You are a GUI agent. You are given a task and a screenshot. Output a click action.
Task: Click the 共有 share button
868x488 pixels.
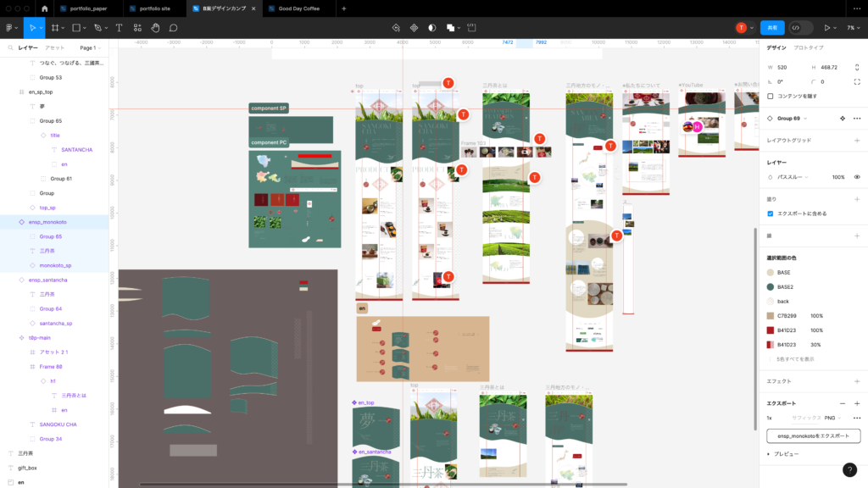pyautogui.click(x=772, y=28)
